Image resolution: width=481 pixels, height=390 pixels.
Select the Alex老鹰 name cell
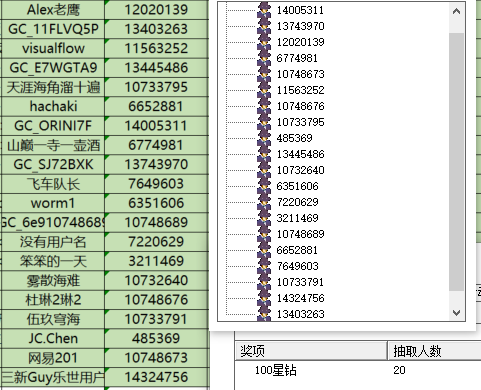(x=53, y=10)
